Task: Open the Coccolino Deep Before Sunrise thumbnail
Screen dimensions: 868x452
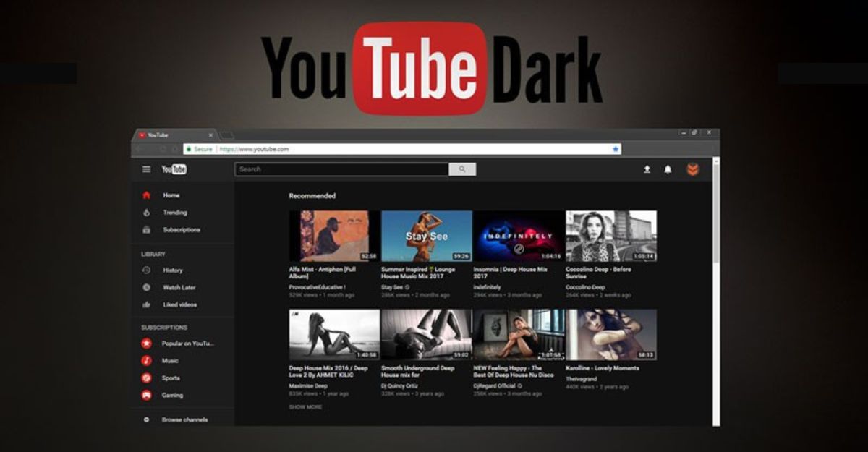Action: coord(611,236)
